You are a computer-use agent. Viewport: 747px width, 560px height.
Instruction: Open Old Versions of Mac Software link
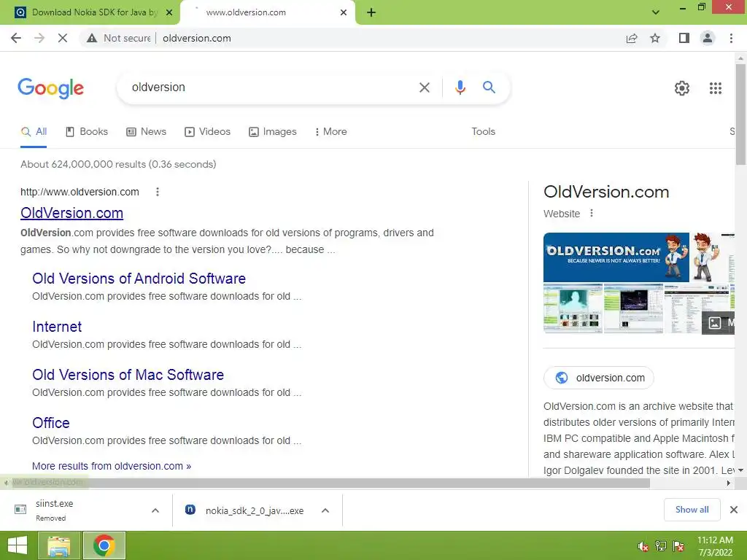coord(128,375)
